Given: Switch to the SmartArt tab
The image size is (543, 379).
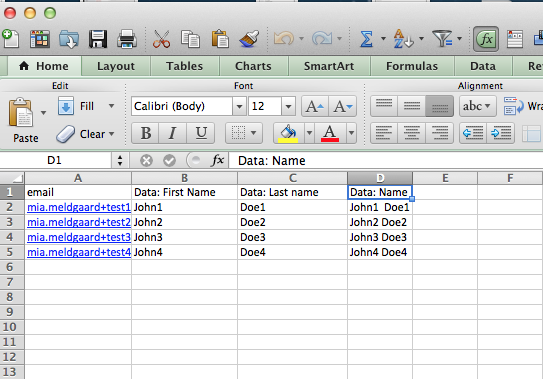Looking at the screenshot, I should [329, 66].
